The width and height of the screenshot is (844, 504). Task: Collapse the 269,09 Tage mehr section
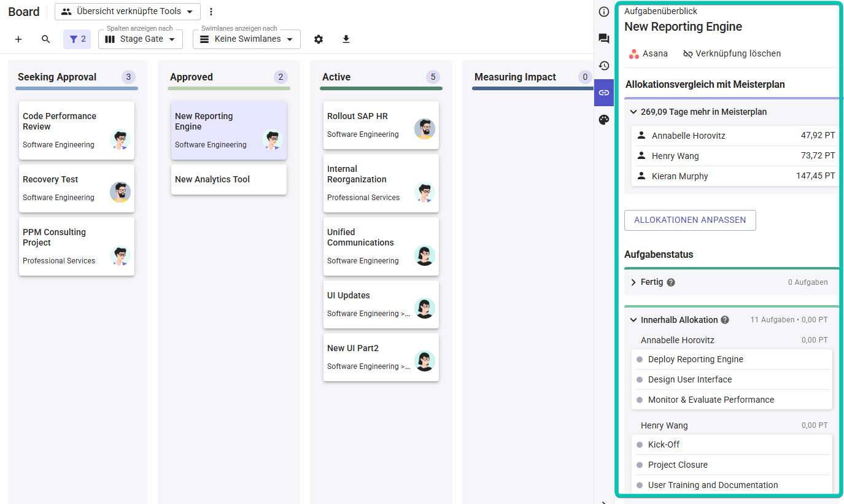(633, 112)
